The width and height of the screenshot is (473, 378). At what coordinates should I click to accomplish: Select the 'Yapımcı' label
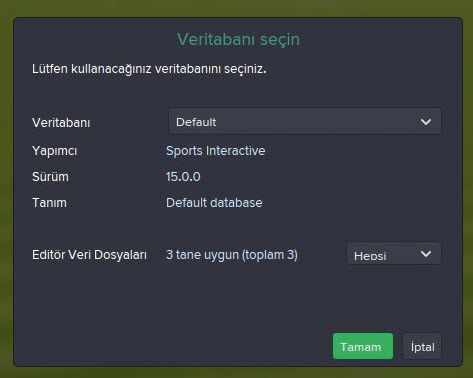pyautogui.click(x=54, y=151)
